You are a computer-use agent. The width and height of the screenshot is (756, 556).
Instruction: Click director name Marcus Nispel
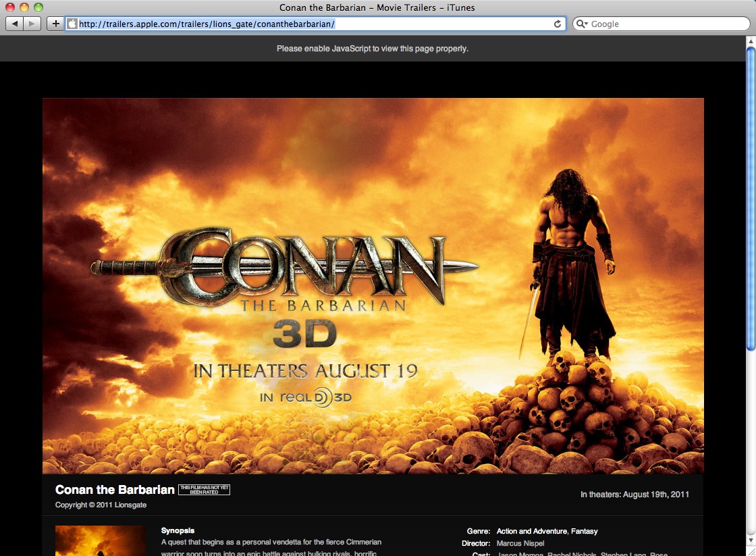click(520, 543)
